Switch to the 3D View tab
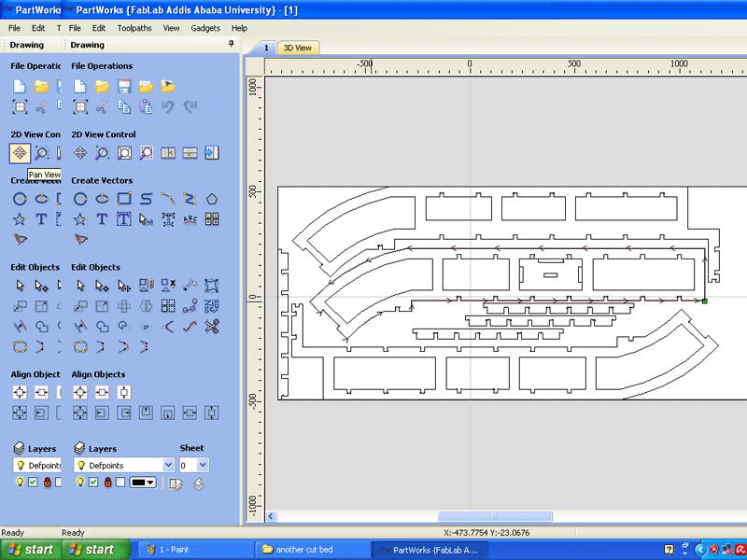This screenshot has height=560, width=747. click(x=297, y=47)
